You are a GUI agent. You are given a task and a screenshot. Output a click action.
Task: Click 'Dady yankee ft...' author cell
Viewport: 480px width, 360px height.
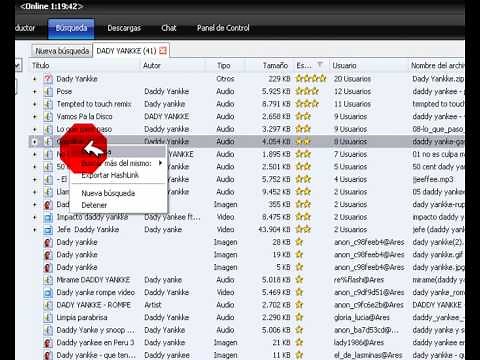click(x=172, y=217)
